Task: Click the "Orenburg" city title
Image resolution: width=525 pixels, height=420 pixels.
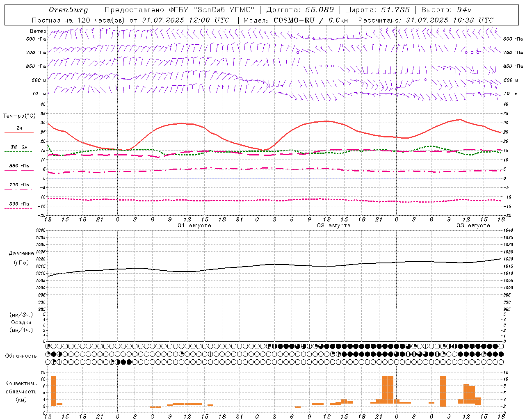Action: point(68,9)
